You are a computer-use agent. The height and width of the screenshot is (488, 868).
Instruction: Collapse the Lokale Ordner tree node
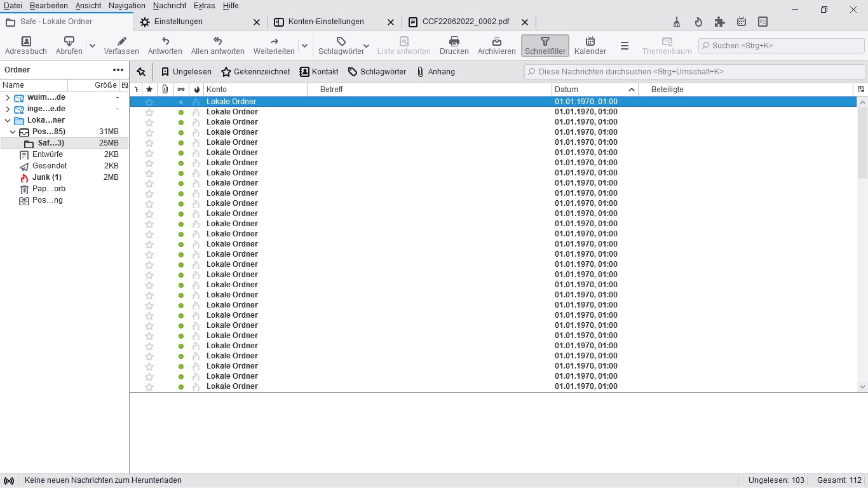pyautogui.click(x=8, y=120)
